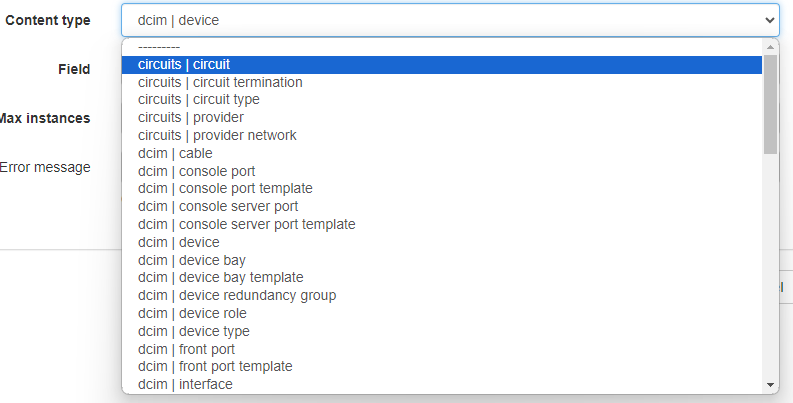This screenshot has width=793, height=403.
Task: Choose "dcim | console server port" entry
Action: click(218, 206)
